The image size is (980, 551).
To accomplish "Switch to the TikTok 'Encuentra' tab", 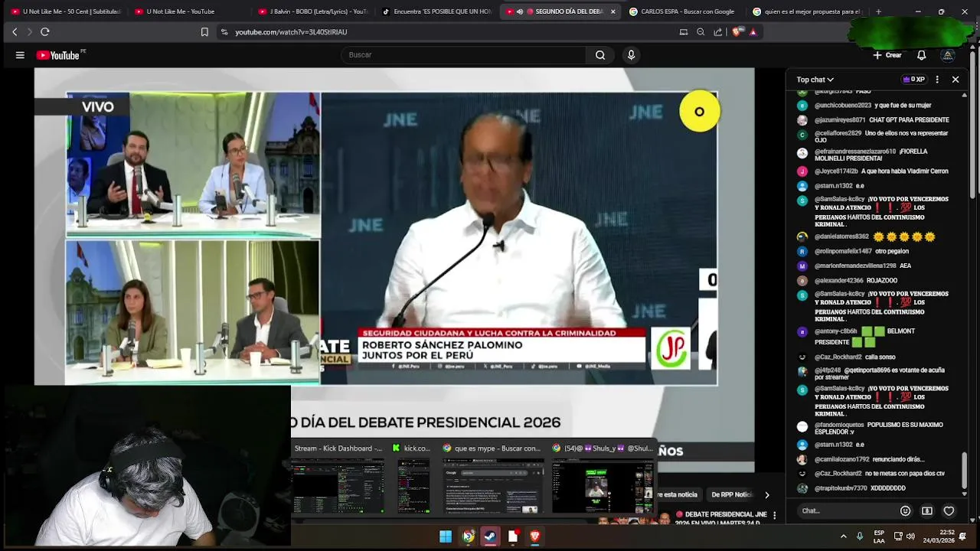I will pos(436,11).
